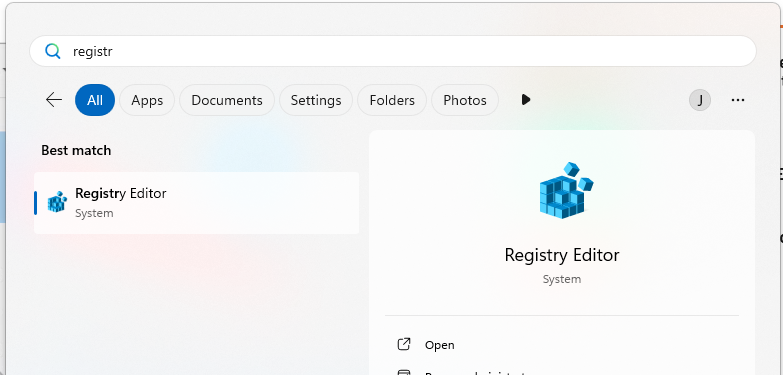Go back with the left arrow
Screen dimensions: 783x375
(x=54, y=100)
